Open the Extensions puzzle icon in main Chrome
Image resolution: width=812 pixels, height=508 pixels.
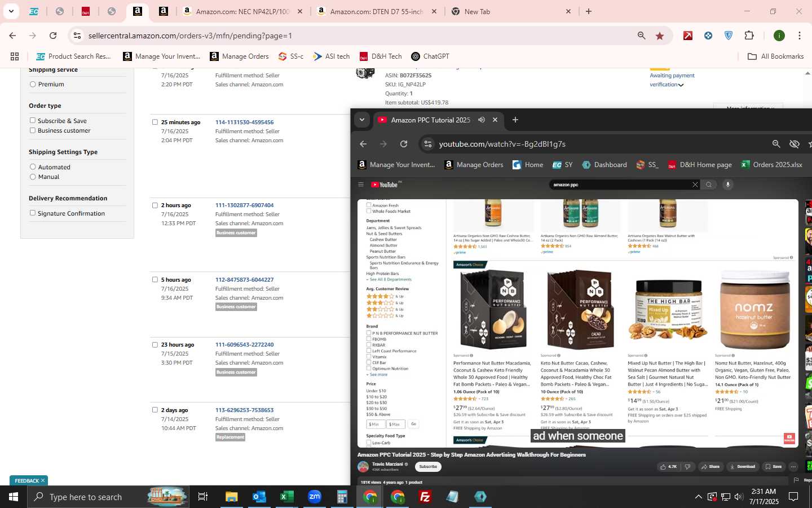click(x=749, y=36)
